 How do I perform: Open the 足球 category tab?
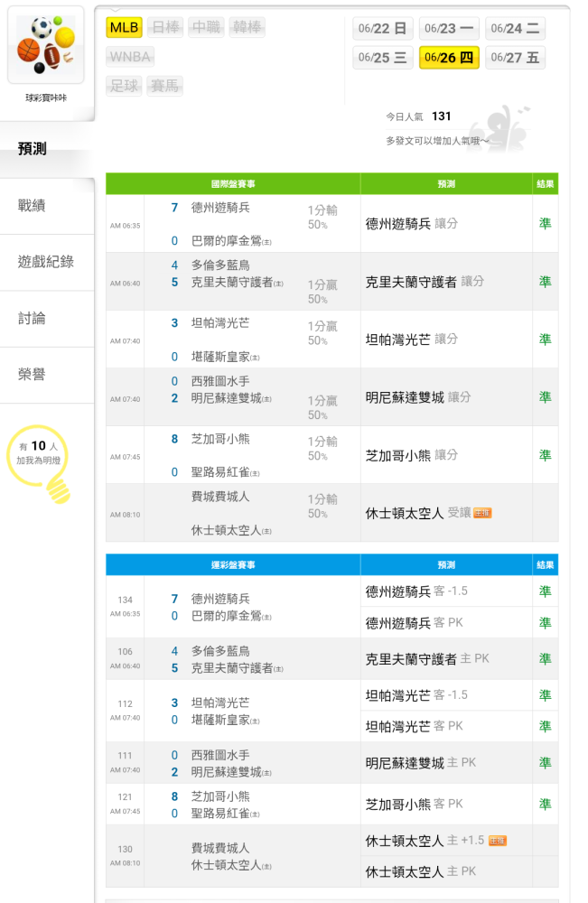(x=124, y=86)
